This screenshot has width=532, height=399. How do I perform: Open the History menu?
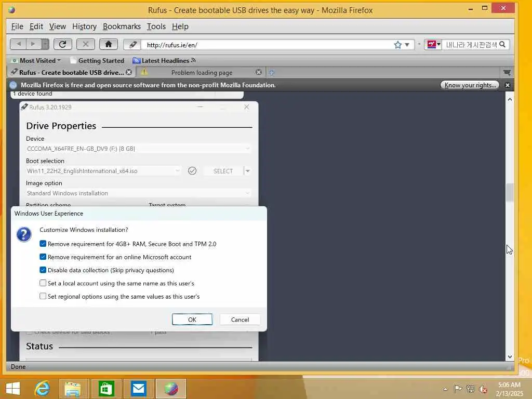pos(84,26)
